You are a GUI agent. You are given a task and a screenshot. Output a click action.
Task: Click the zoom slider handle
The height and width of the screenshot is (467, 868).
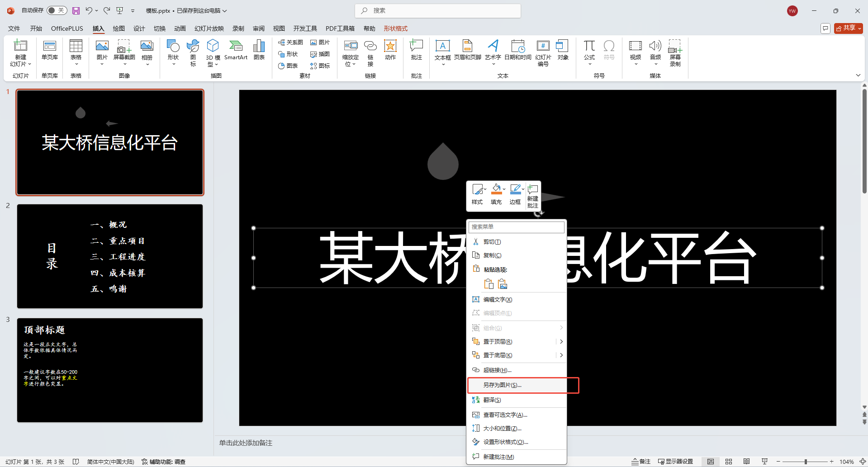click(806, 462)
